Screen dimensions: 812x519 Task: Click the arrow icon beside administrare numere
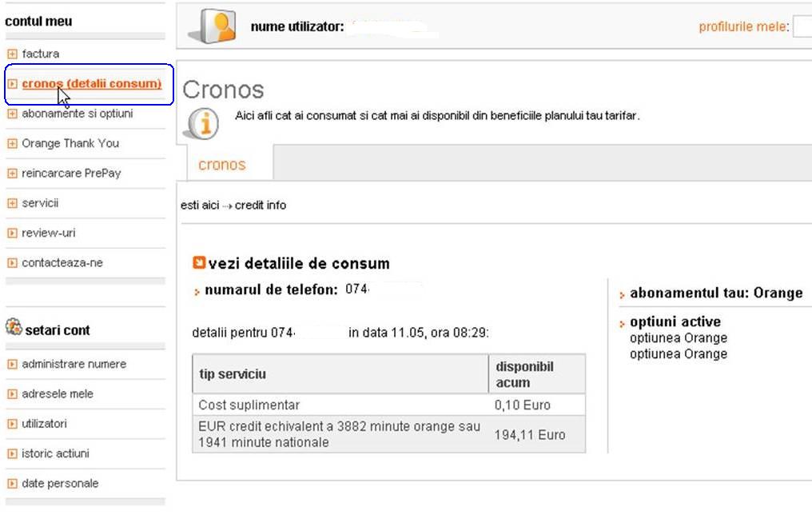[x=12, y=364]
